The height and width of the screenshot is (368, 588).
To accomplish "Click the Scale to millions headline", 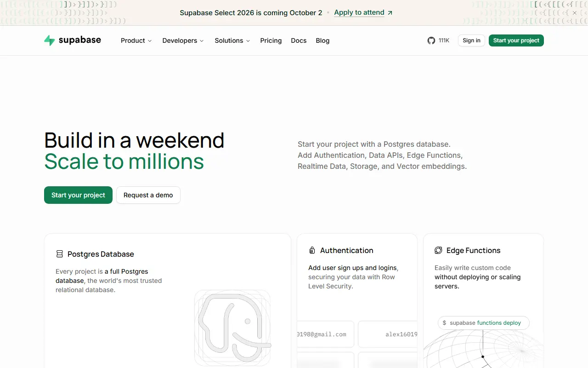I will click(124, 161).
